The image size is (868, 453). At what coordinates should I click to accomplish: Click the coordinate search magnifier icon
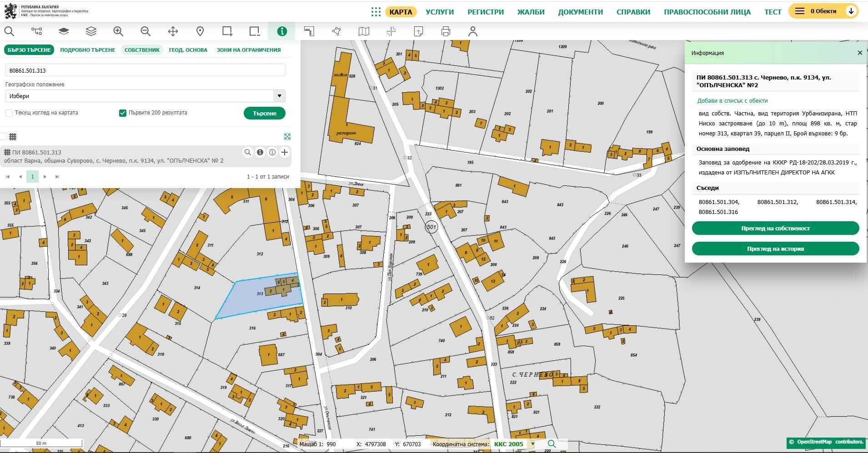pos(552,444)
